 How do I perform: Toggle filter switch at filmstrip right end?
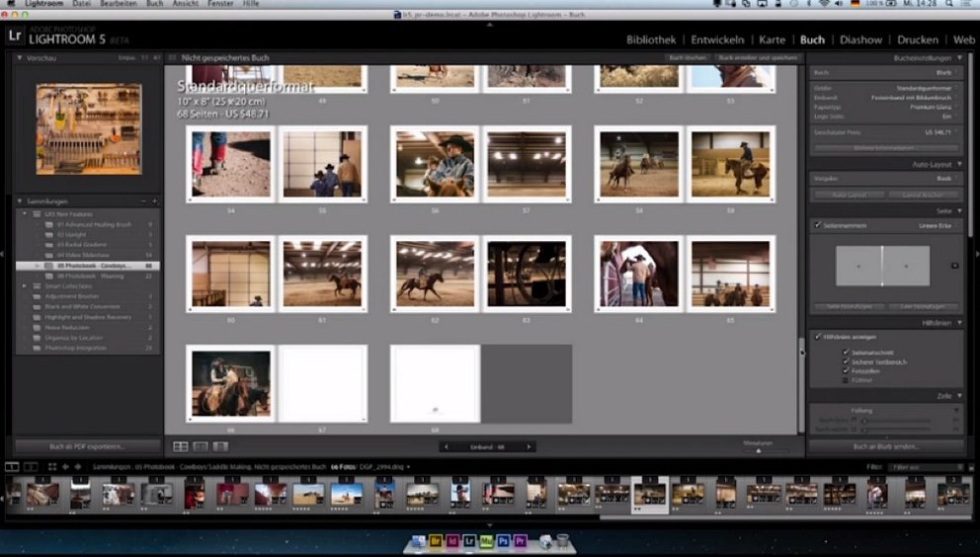pos(971,467)
